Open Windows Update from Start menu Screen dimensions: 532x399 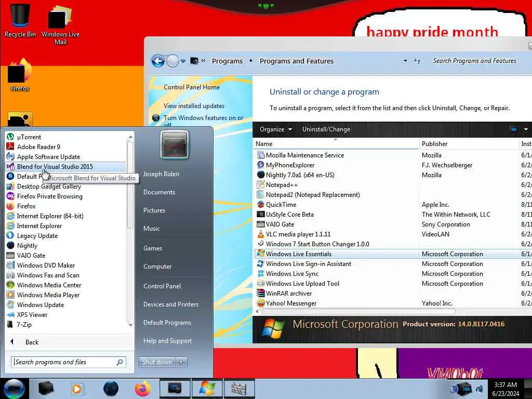coord(66,304)
